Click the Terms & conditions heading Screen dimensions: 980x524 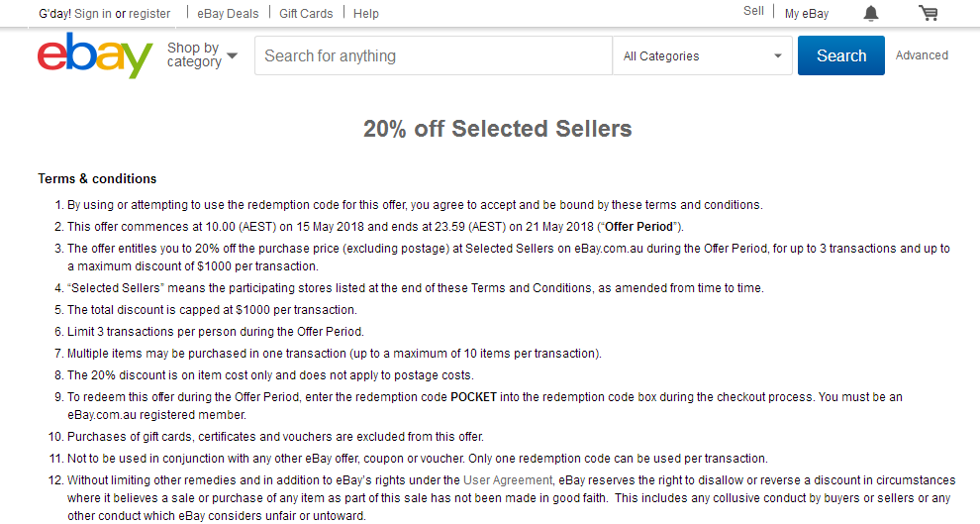[x=97, y=179]
